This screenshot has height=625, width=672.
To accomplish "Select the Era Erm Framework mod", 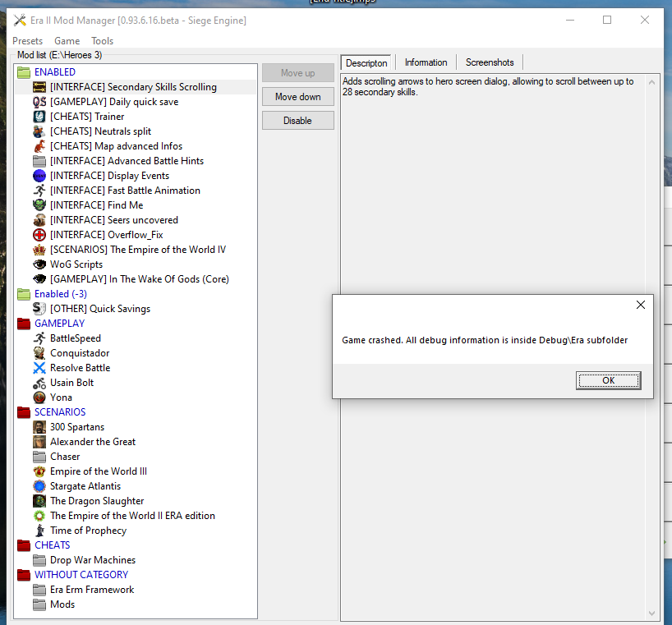I will [92, 590].
